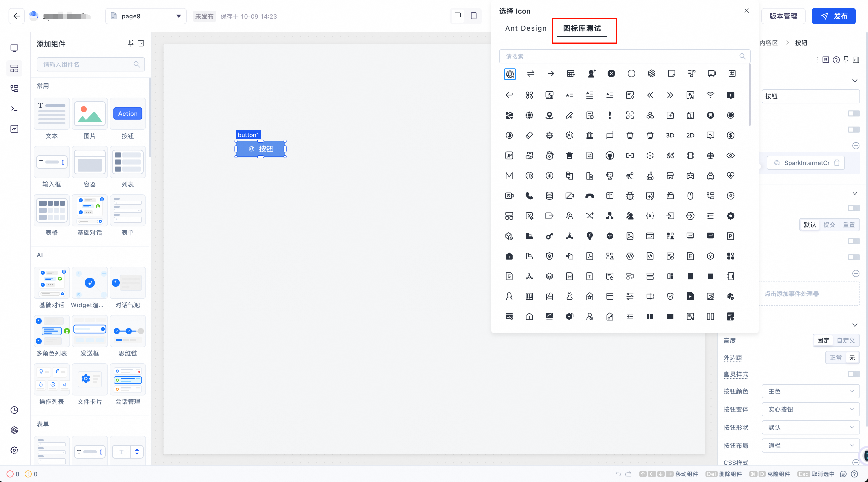Toggle the ghost style switch
The width and height of the screenshot is (868, 482).
[853, 374]
